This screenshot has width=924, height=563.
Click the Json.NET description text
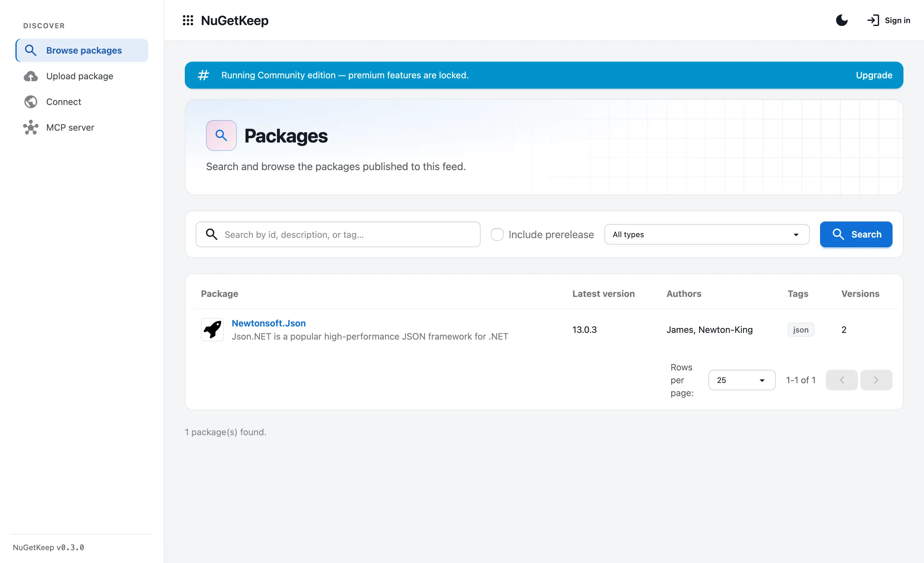click(370, 336)
